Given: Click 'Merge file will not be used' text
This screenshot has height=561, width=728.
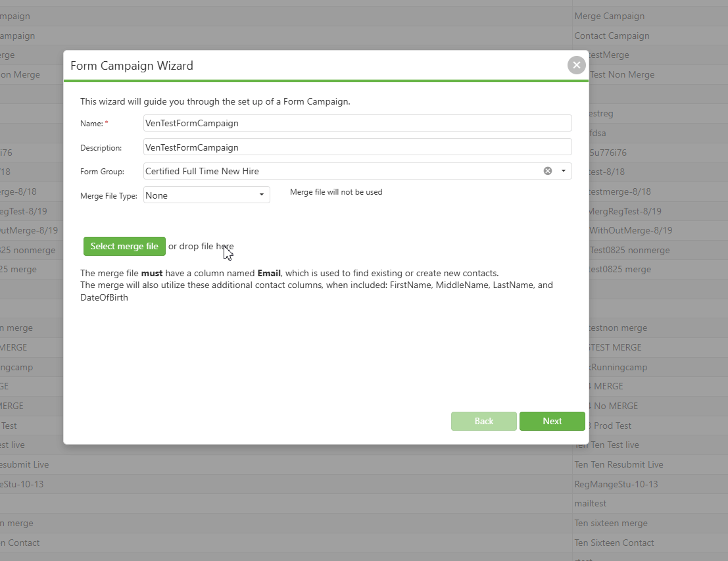Looking at the screenshot, I should pyautogui.click(x=336, y=192).
